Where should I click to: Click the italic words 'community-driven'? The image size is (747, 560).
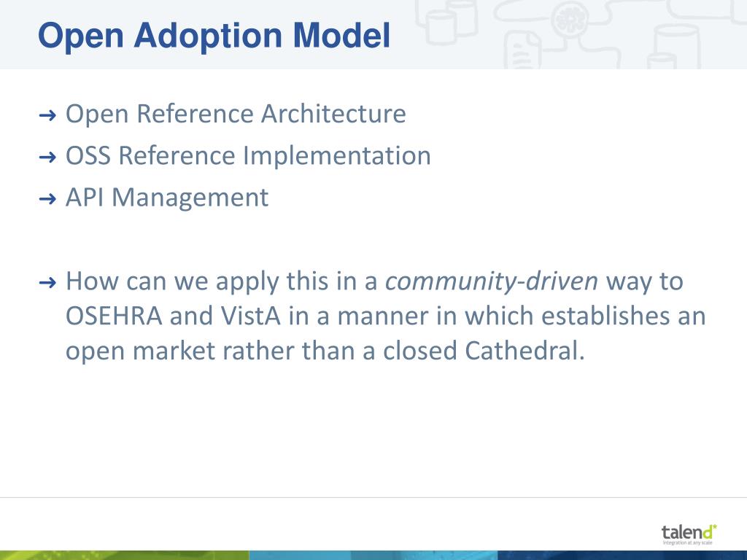pyautogui.click(x=491, y=281)
